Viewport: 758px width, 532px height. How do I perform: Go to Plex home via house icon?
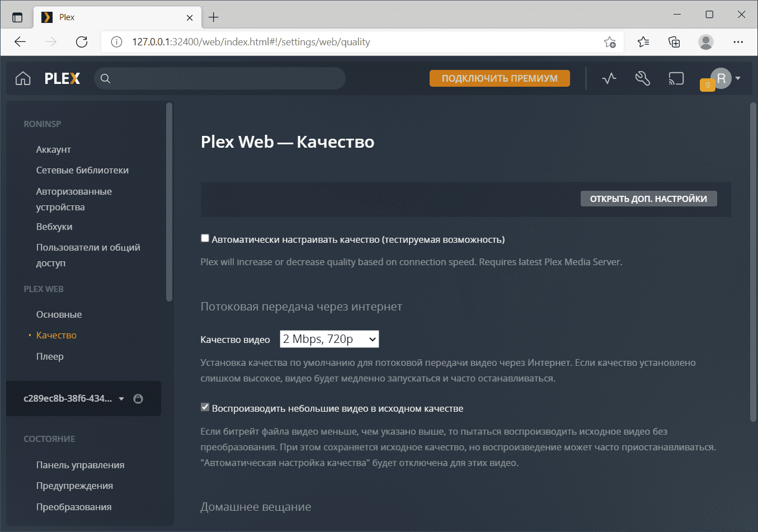pos(23,78)
